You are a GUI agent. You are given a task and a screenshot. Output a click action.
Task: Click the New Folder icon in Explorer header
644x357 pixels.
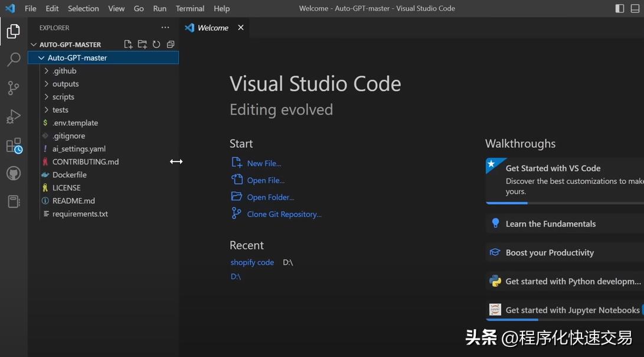click(142, 44)
